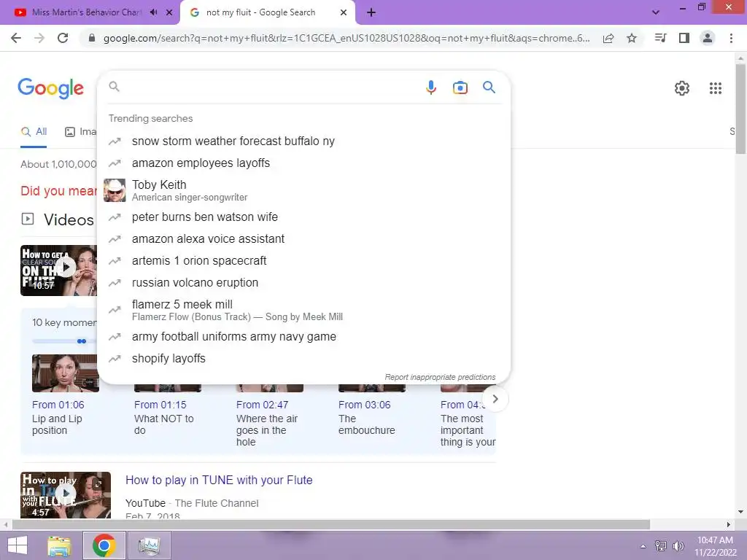Open a new browser tab
Image resolution: width=747 pixels, height=560 pixels.
click(371, 12)
